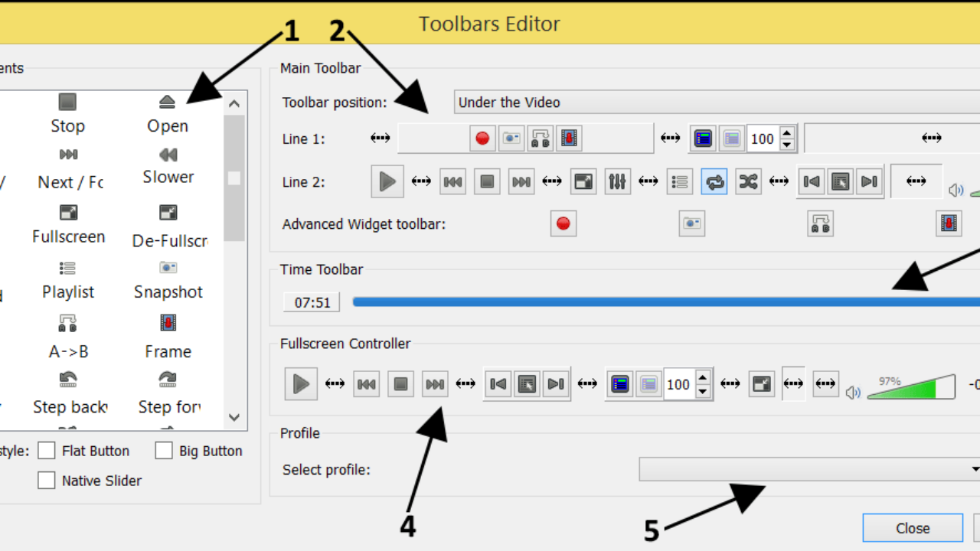Increase the 100 value using the up spinner
Image resolution: width=980 pixels, height=551 pixels.
pos(787,133)
